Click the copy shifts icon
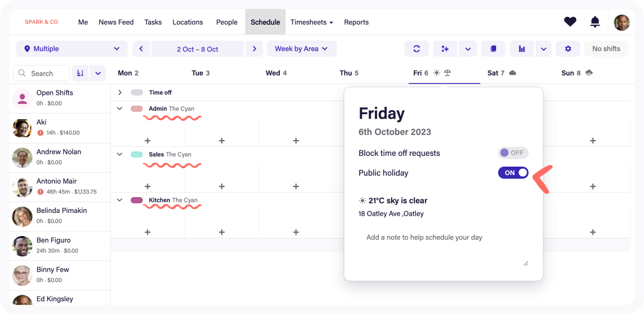This screenshot has height=314, width=644. tap(493, 49)
